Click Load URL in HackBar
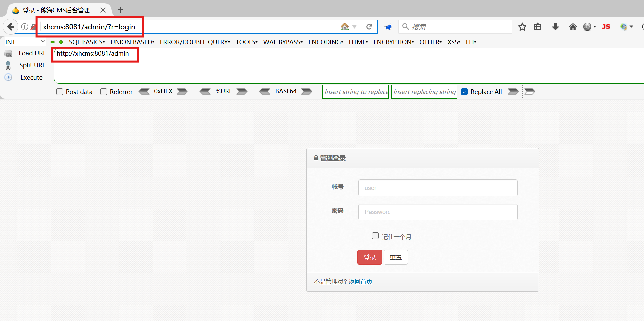644x321 pixels. pos(32,53)
